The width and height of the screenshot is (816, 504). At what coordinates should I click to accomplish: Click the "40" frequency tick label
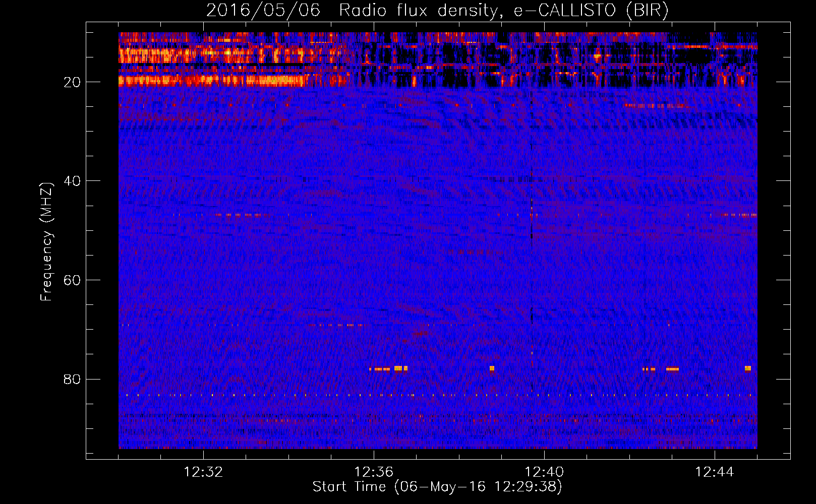tap(72, 181)
